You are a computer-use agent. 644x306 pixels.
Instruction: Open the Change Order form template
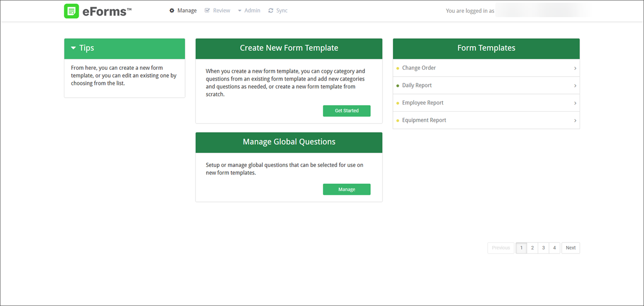[486, 68]
